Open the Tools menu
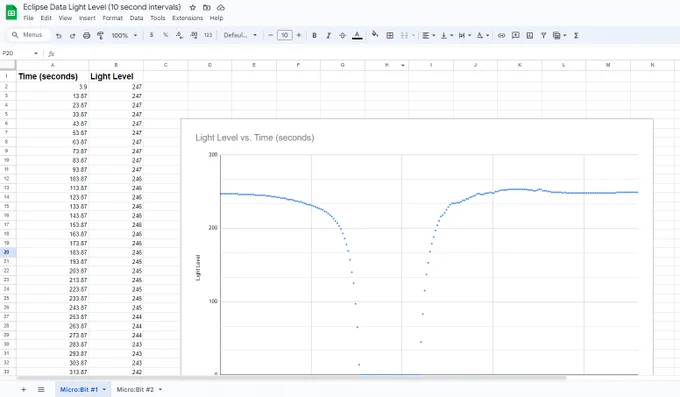Screen dimensions: 680x397 coord(158,18)
